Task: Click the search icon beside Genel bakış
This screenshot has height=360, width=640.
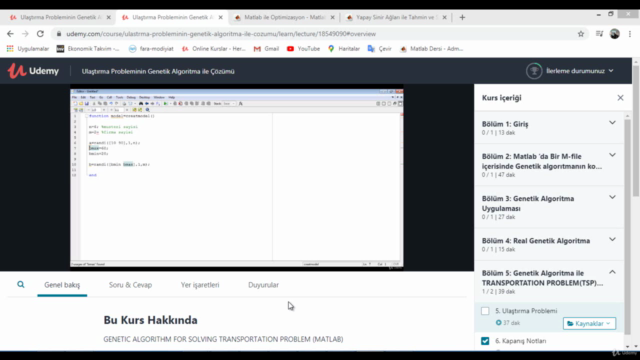Action: pyautogui.click(x=21, y=284)
